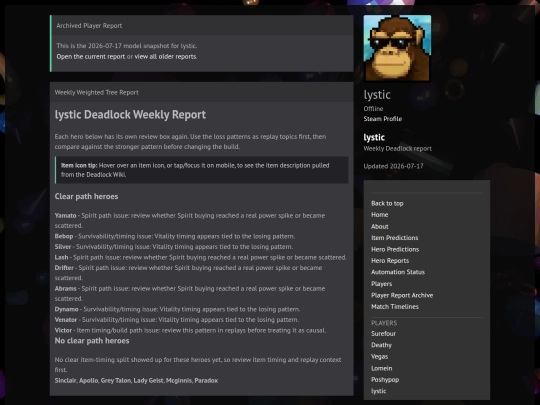Click the Yamato hero name
The width and height of the screenshot is (540, 405).
click(x=65, y=216)
